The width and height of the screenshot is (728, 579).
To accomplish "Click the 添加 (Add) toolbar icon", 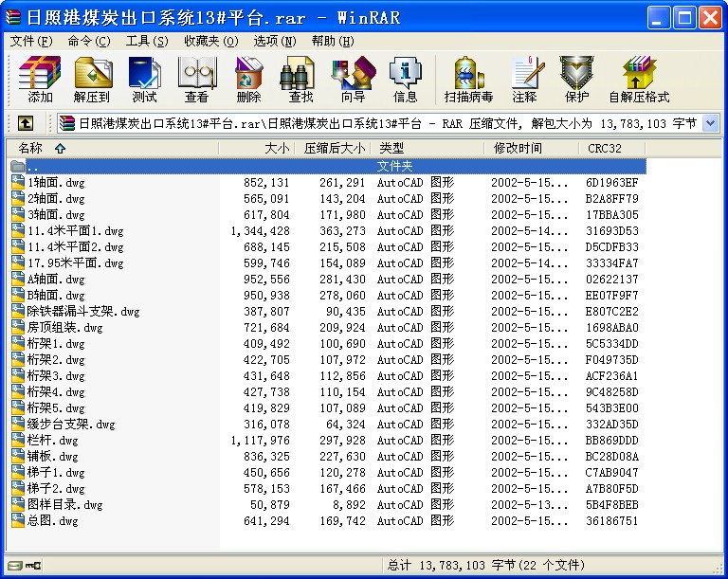I will point(40,79).
